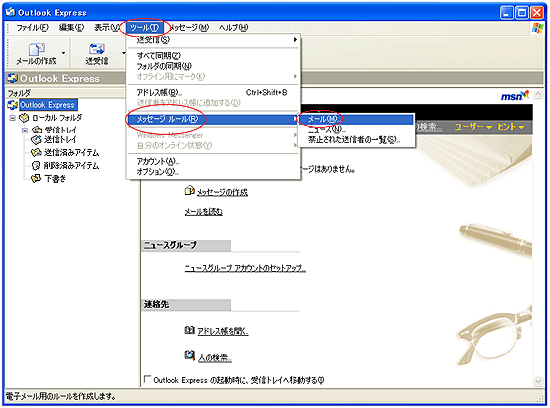The height and width of the screenshot is (408, 550).
Task: Click the メールを読む link
Action: coord(203,212)
